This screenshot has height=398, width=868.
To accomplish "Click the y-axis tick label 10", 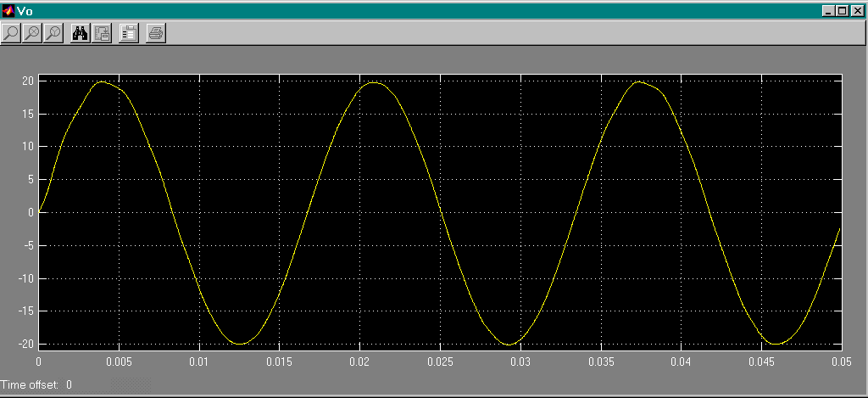I will point(28,147).
